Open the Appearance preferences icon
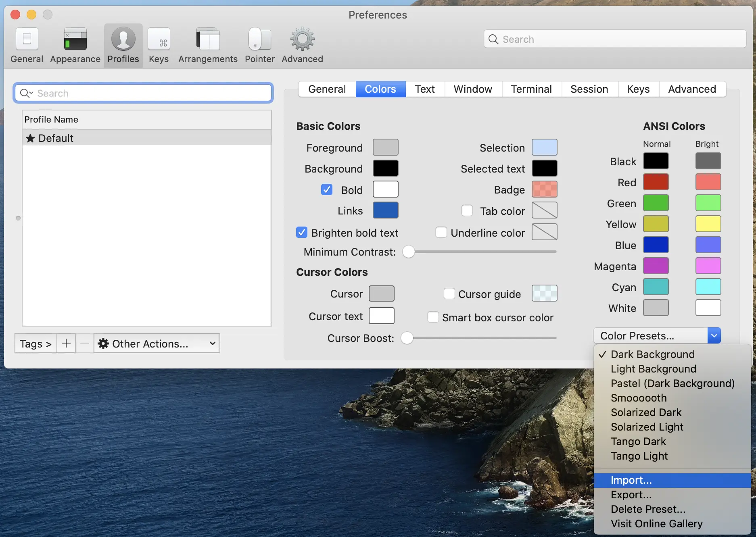Image resolution: width=756 pixels, height=537 pixels. [x=75, y=40]
